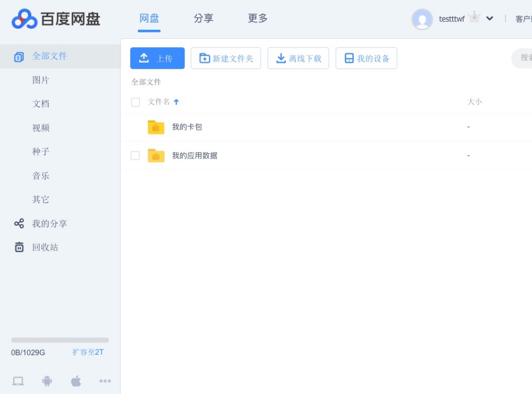Expand the testttwf account dropdown arrow
Screen dimensions: 532x394
tap(489, 19)
